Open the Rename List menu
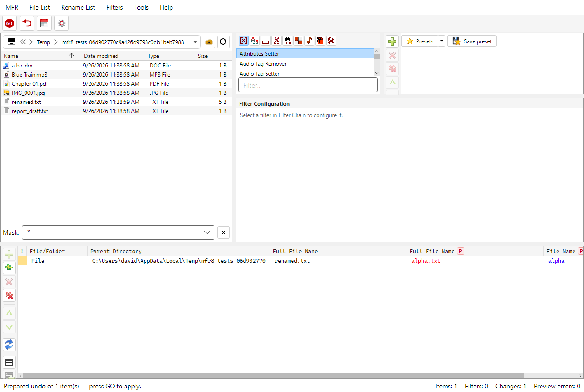 78,7
